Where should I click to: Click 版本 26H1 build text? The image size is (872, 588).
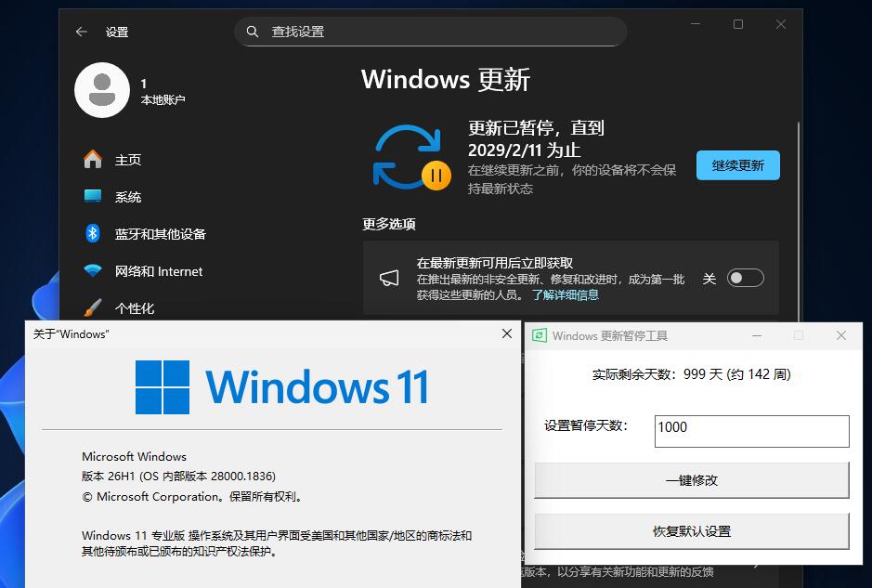[178, 477]
